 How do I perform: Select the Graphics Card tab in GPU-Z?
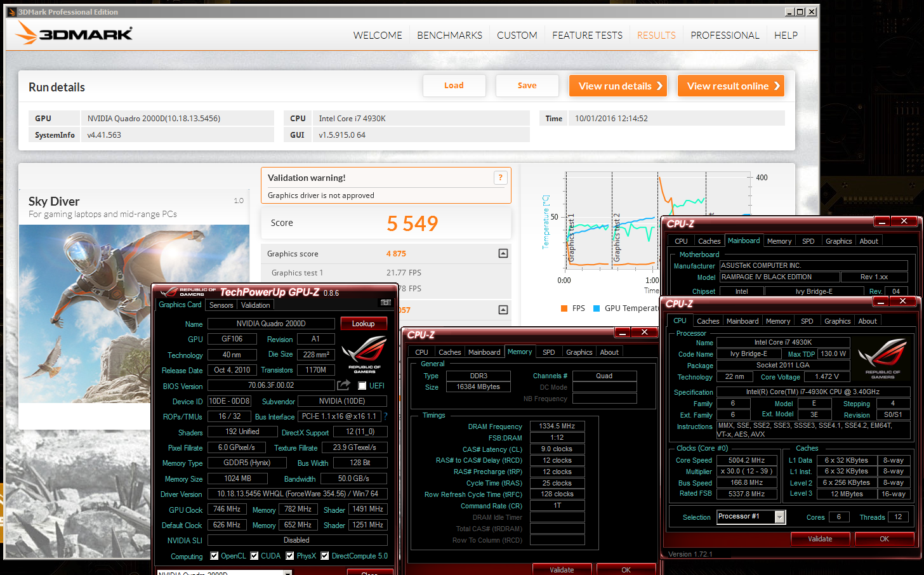tap(180, 305)
